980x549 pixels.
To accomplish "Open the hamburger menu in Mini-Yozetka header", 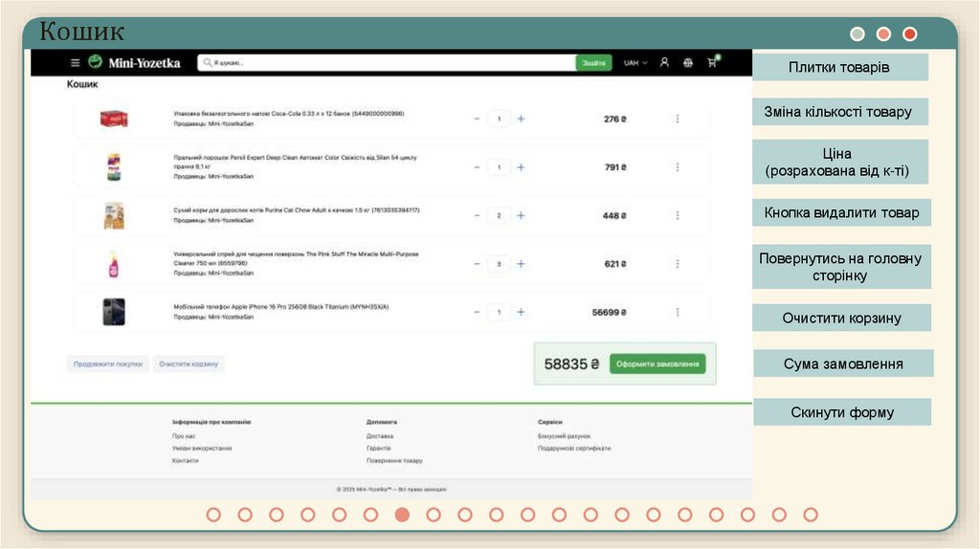I will point(75,62).
